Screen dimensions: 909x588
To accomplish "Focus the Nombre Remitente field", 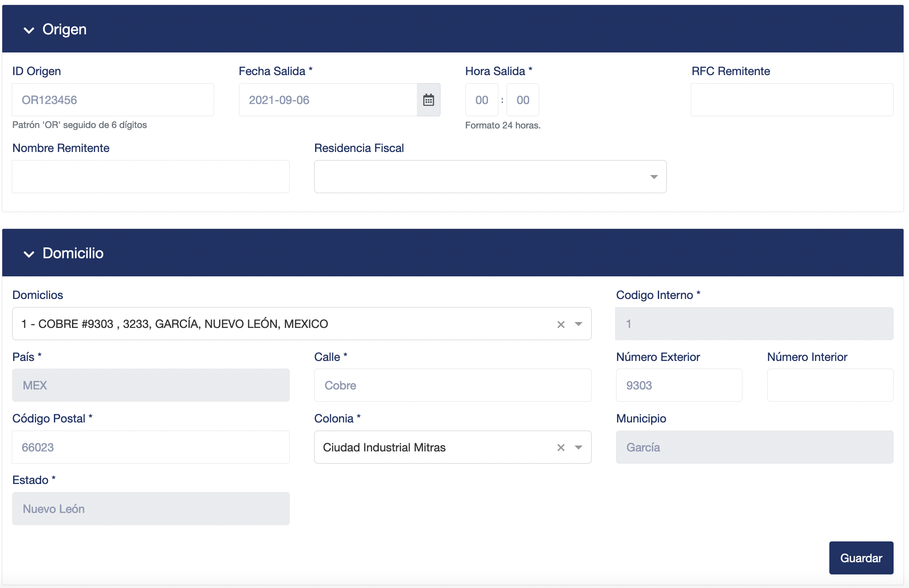I will [x=151, y=177].
